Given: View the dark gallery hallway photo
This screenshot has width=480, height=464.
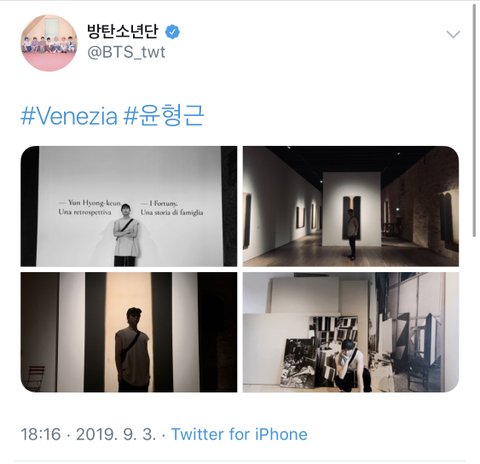Looking at the screenshot, I should [x=351, y=206].
